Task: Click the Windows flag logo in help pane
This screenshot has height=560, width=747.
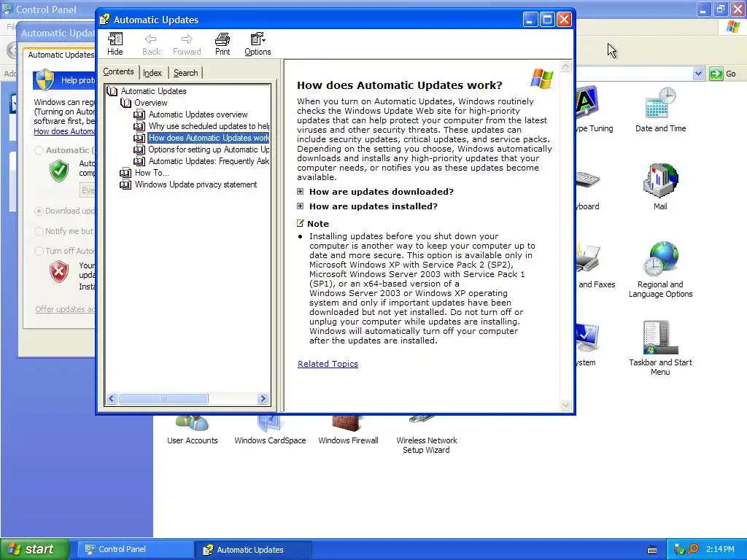Action: pos(542,79)
